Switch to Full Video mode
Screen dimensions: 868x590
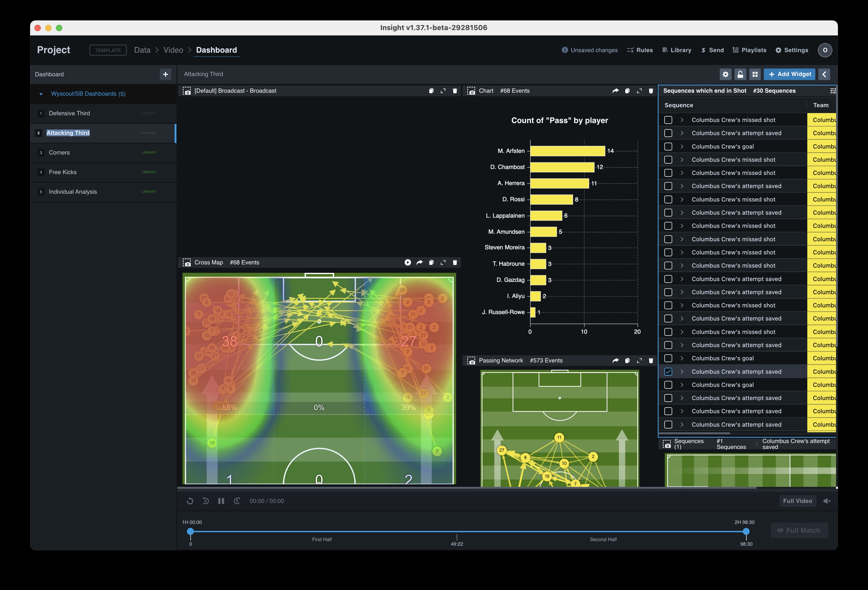(797, 501)
